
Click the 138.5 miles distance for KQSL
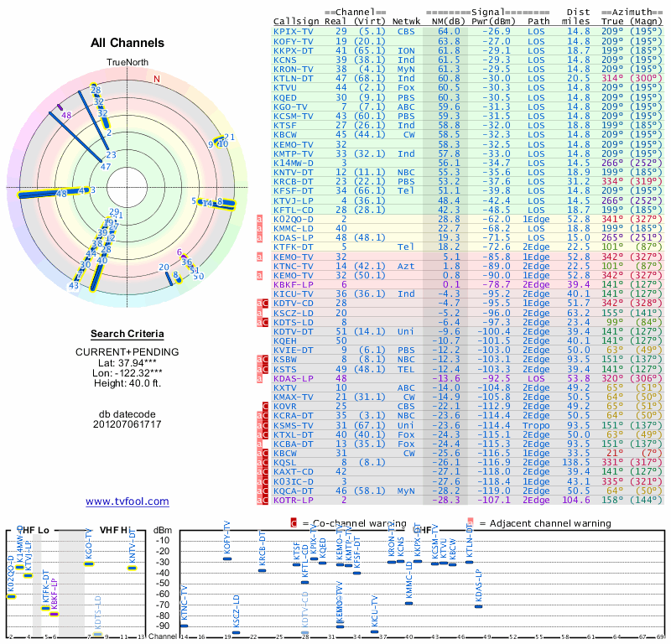(576, 463)
